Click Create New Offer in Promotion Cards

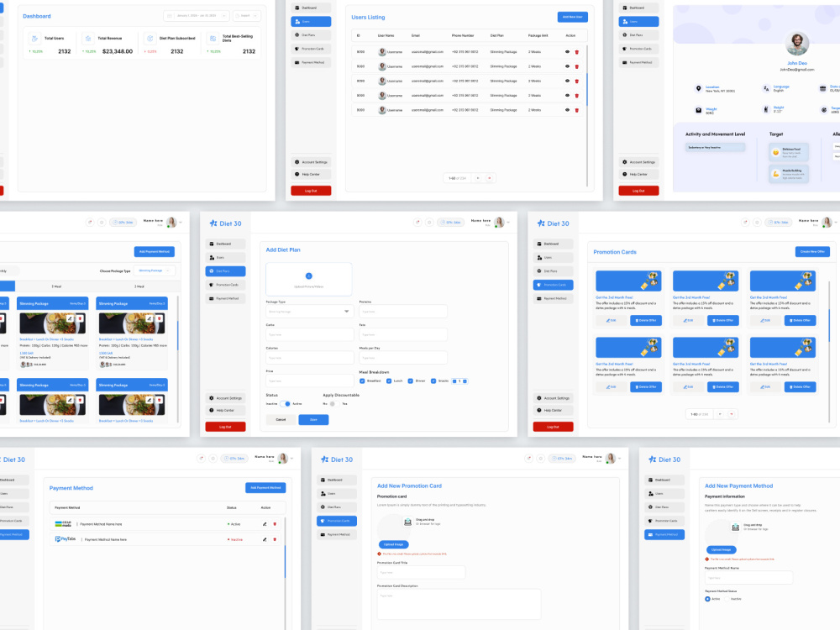point(812,252)
